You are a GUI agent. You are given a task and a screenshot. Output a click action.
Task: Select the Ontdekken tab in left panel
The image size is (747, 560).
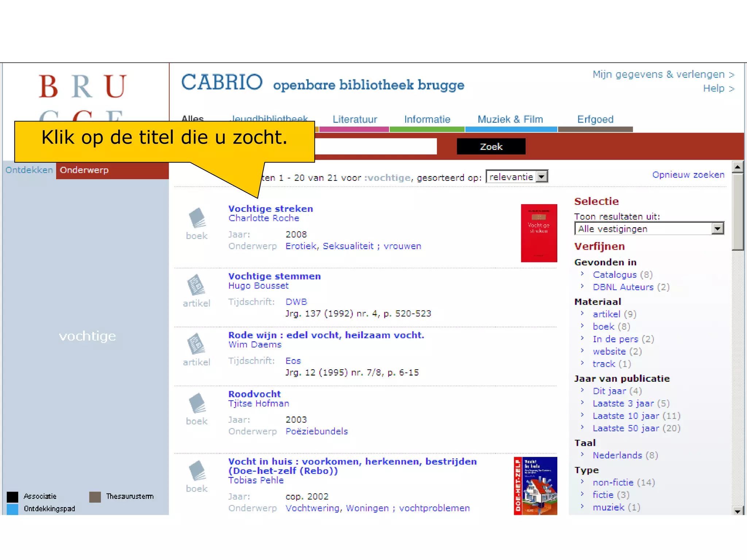pos(29,170)
